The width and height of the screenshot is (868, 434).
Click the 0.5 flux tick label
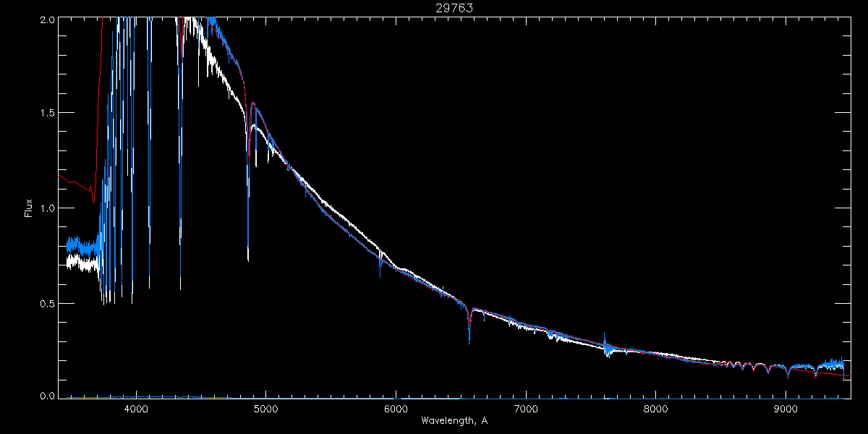(46, 303)
